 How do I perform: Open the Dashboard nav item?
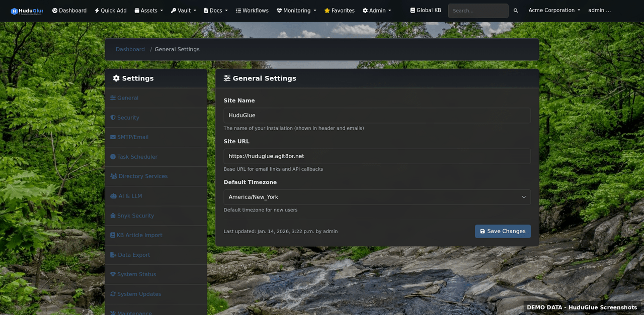tap(69, 11)
